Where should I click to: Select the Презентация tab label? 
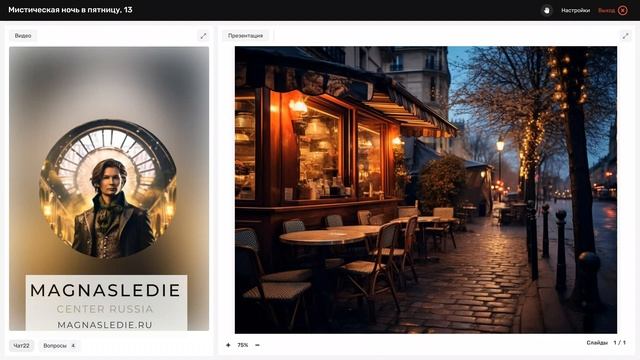tap(245, 36)
